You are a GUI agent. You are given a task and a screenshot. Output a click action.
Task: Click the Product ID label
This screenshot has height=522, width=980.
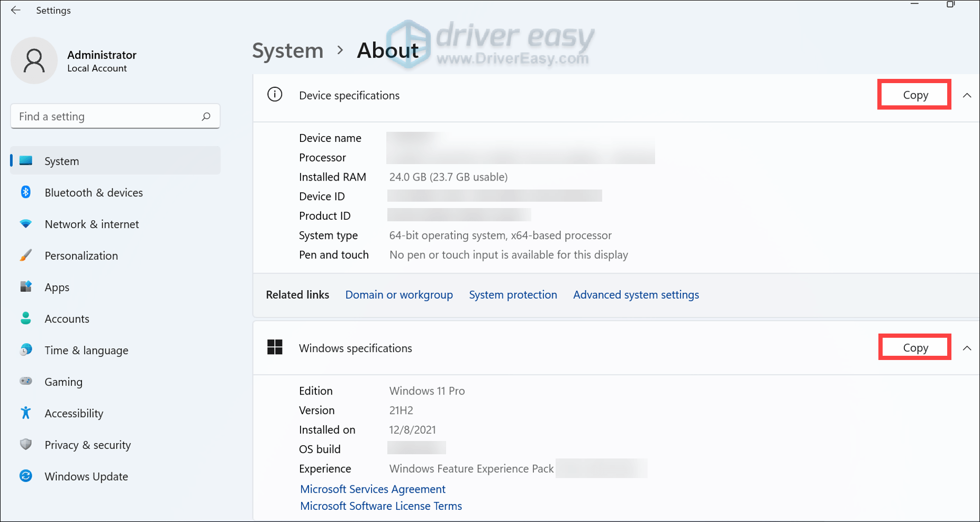click(x=325, y=216)
